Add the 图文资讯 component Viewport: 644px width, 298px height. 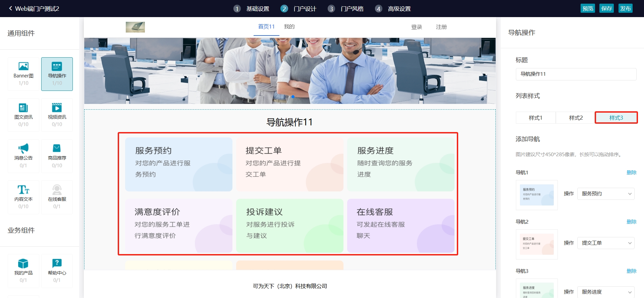[x=23, y=115]
